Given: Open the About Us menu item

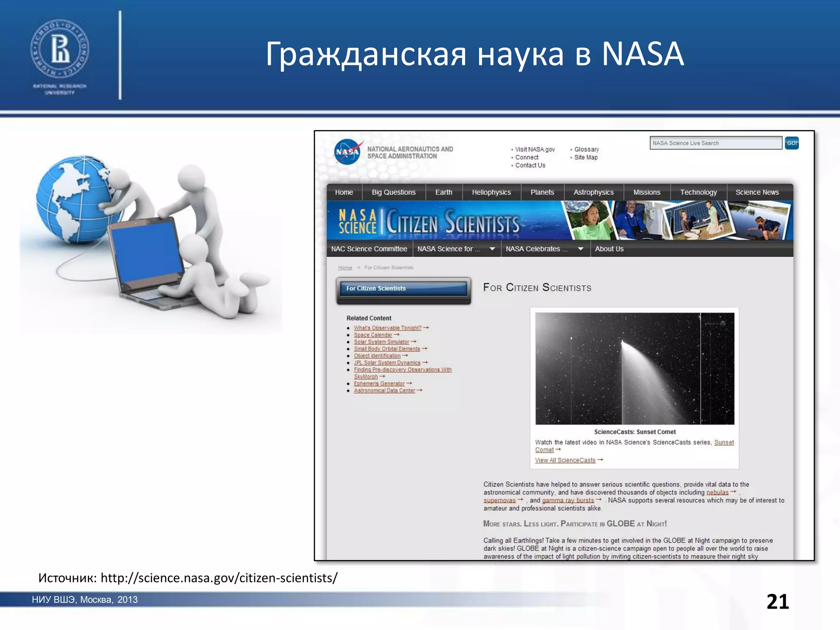Looking at the screenshot, I should 609,249.
